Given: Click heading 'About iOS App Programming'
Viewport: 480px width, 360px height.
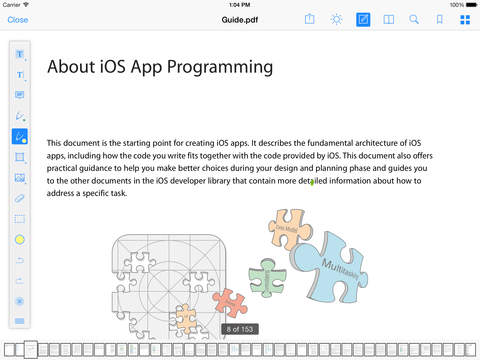Looking at the screenshot, I should pos(160,67).
